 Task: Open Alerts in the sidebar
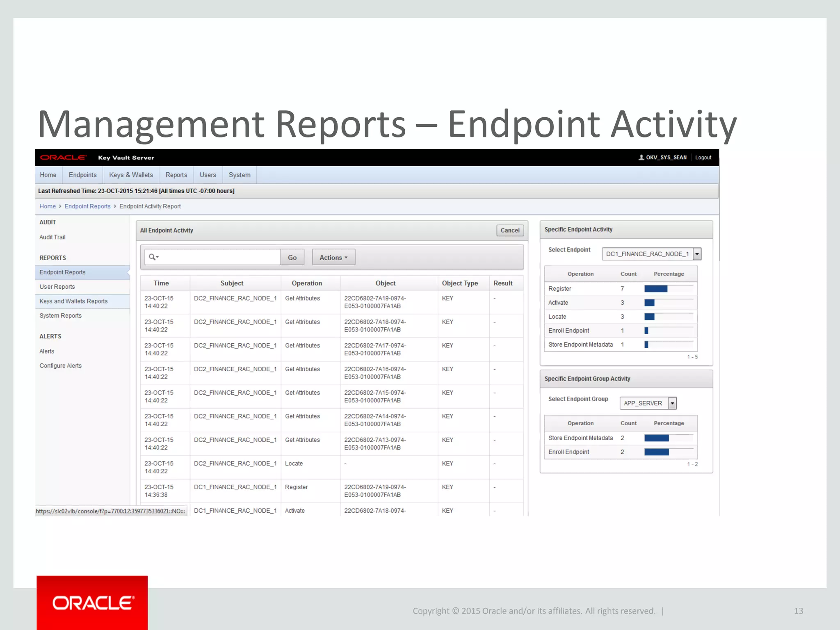(47, 351)
